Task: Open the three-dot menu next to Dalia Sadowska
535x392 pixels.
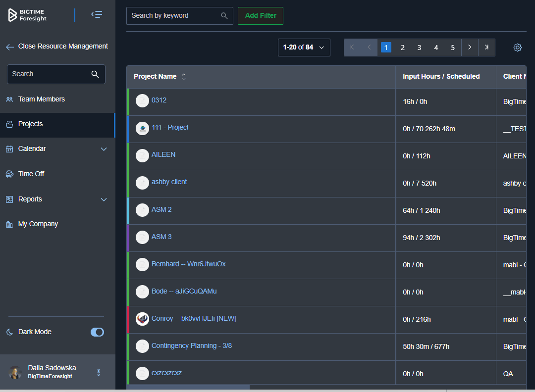Action: 98,372
